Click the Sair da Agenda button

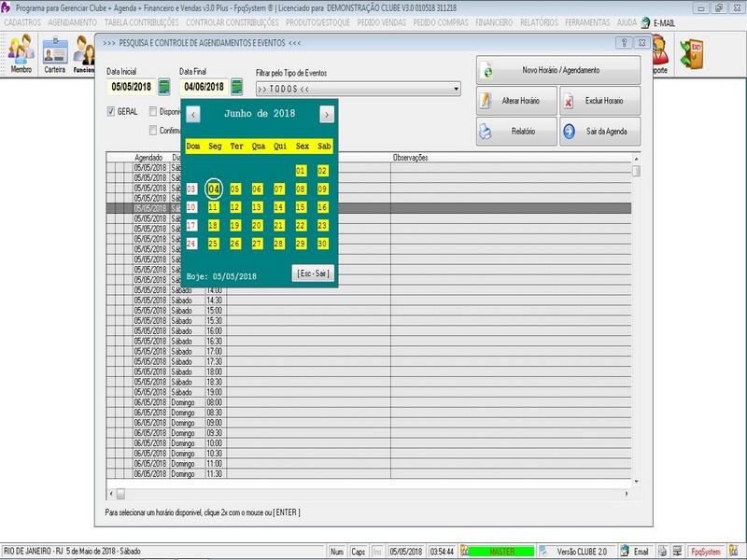(x=599, y=131)
